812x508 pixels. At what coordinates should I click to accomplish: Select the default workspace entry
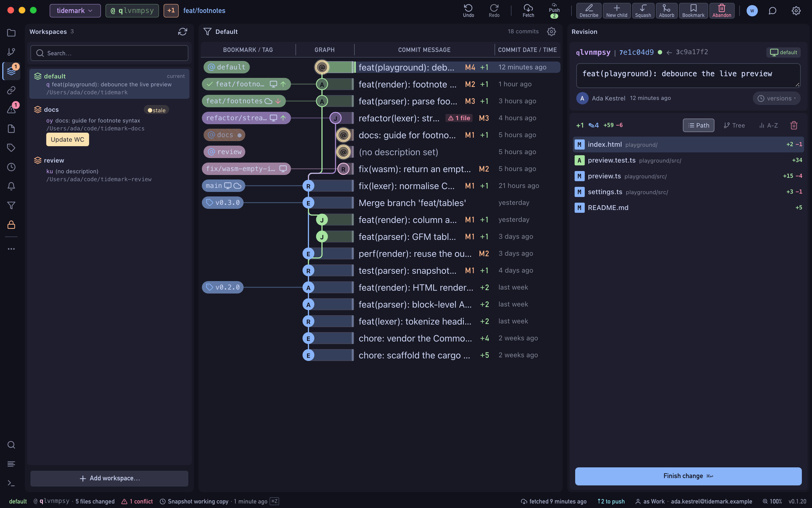point(109,84)
